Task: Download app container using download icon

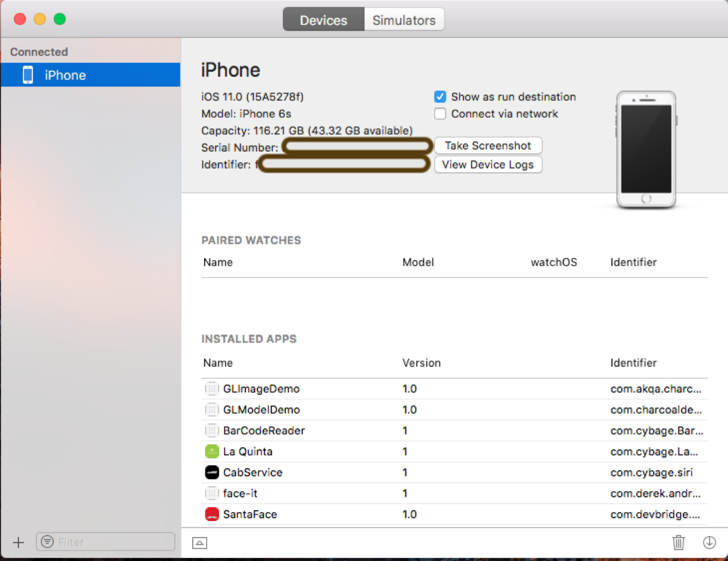Action: [709, 542]
